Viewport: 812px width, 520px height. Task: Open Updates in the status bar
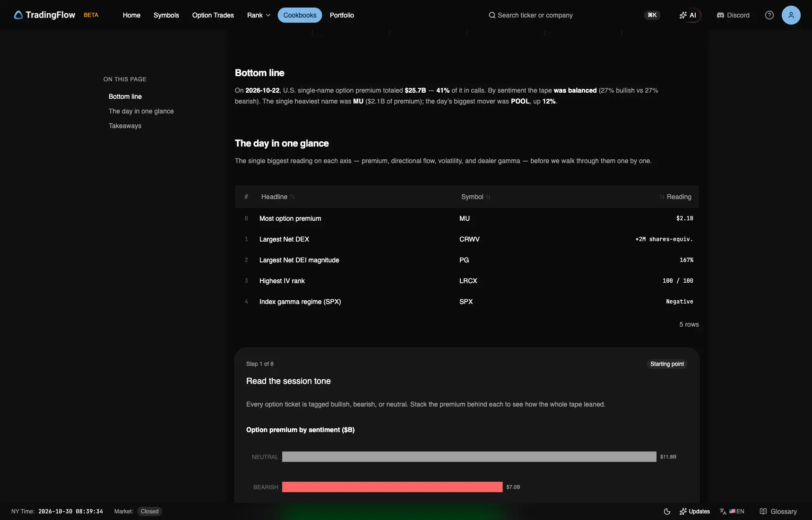click(695, 511)
